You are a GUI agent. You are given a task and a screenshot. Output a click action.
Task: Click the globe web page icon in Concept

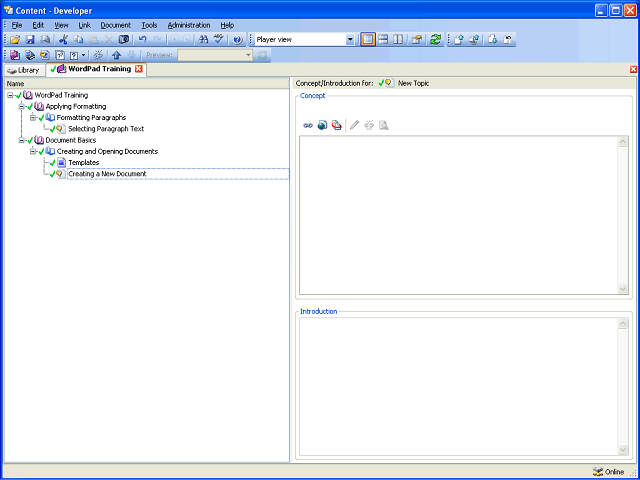coord(322,125)
